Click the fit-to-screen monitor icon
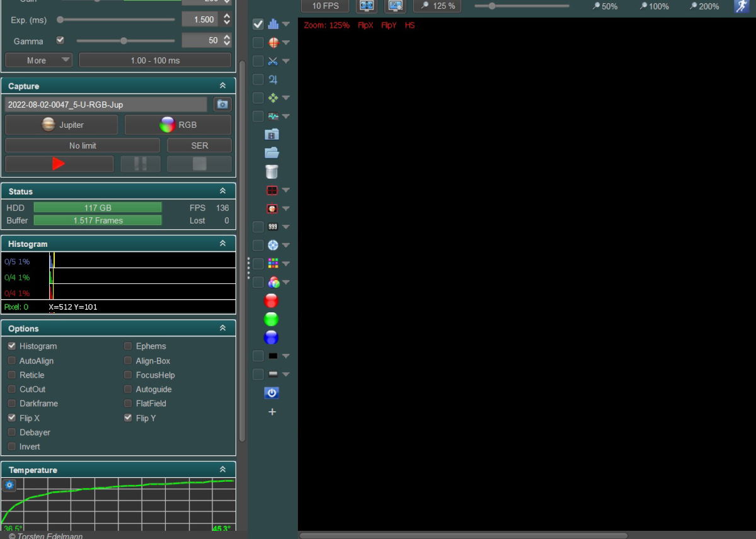The image size is (756, 539). coord(367,6)
